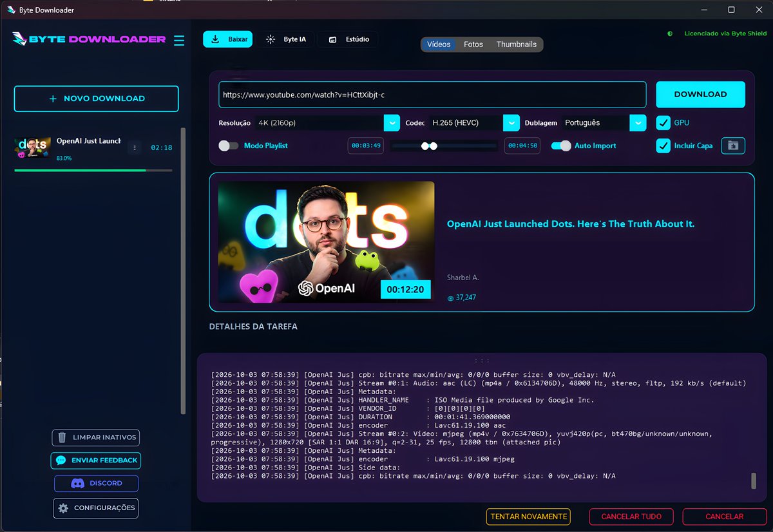
Task: Click the Byte Downloader logo
Action: [x=89, y=39]
